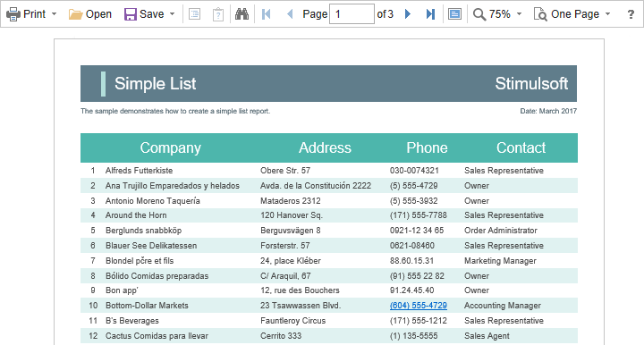Click address 120 Hanover Sq.
The height and width of the screenshot is (345, 644).
pos(292,215)
